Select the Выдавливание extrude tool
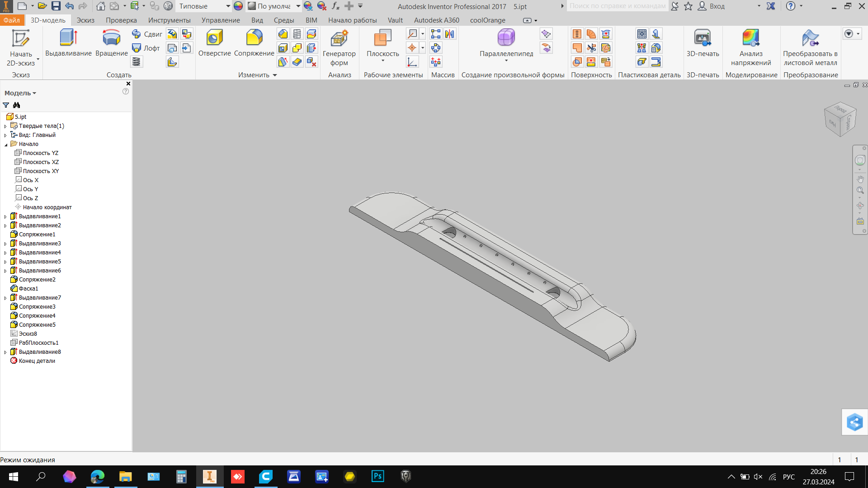Screen dimensions: 868x488 click(x=68, y=43)
